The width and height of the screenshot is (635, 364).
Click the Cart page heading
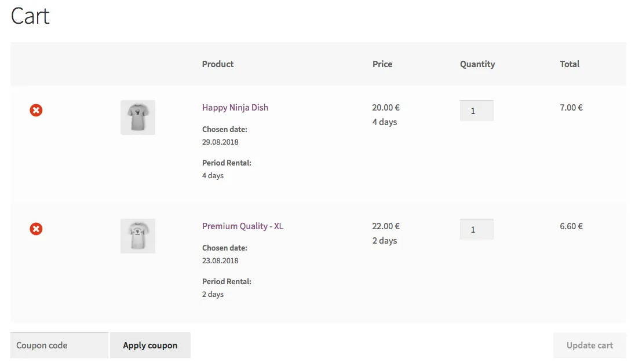[x=30, y=16]
